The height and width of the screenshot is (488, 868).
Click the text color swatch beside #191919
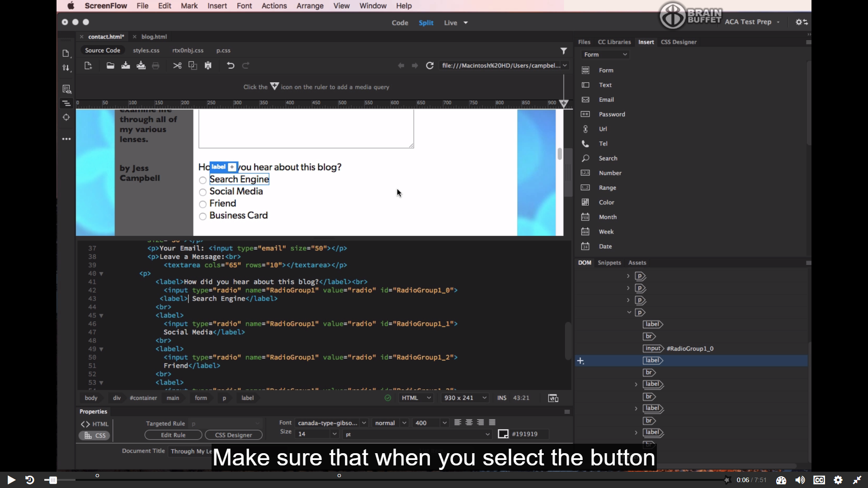pos(503,434)
